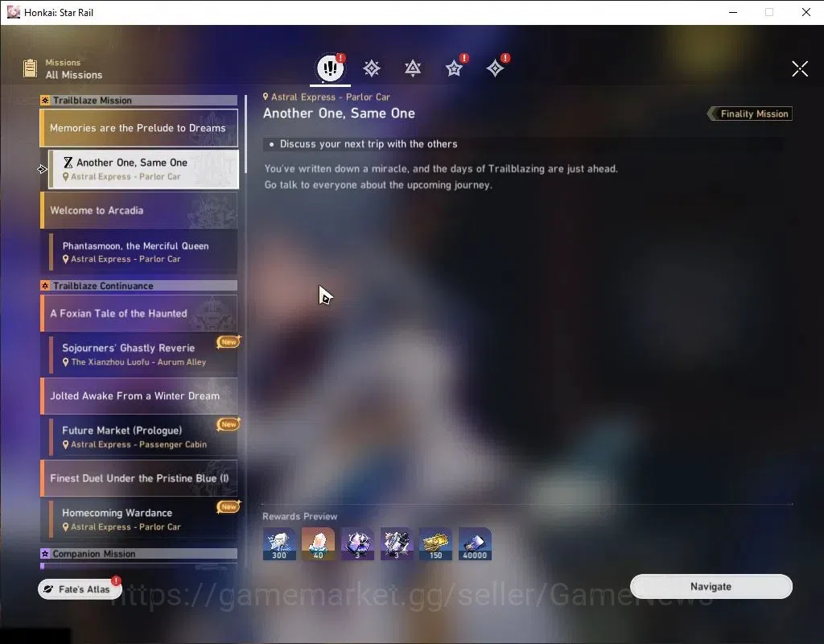
Task: Close the missions panel with the X icon
Action: pyautogui.click(x=800, y=68)
